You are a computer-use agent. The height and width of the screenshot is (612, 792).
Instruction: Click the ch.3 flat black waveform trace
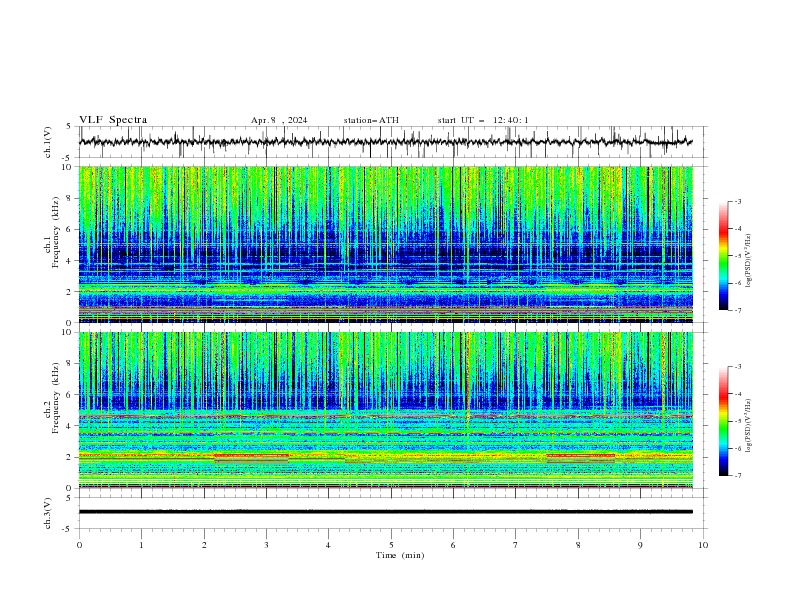[x=385, y=512]
